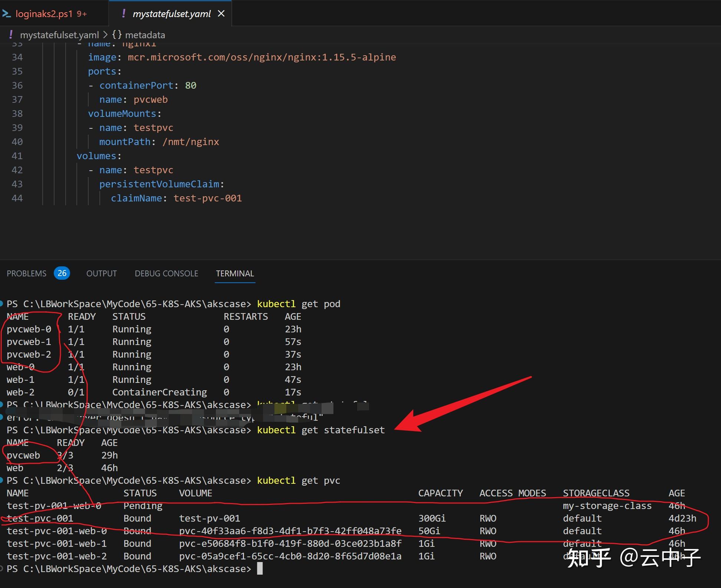721x588 pixels.
Task: Close the mystatefulset.yaml tab
Action: (x=221, y=13)
